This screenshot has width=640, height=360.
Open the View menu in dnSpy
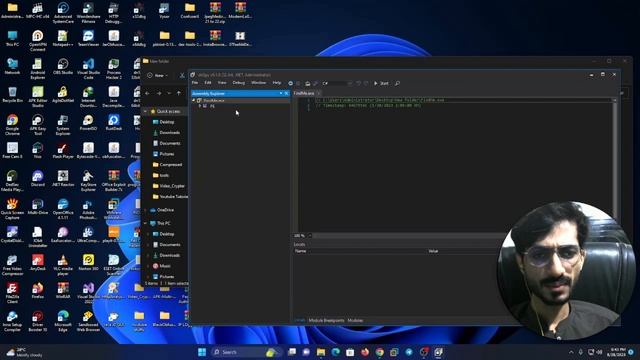coord(222,83)
